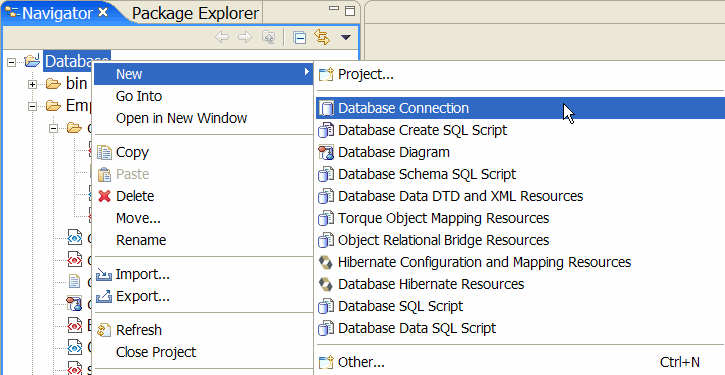Click the Forward navigation arrow icon
This screenshot has height=375, width=725.
pos(245,37)
